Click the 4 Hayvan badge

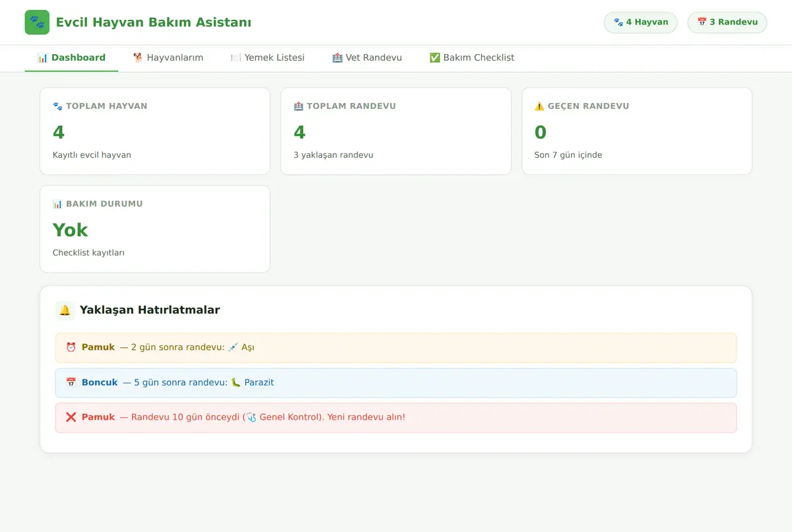[x=641, y=22]
